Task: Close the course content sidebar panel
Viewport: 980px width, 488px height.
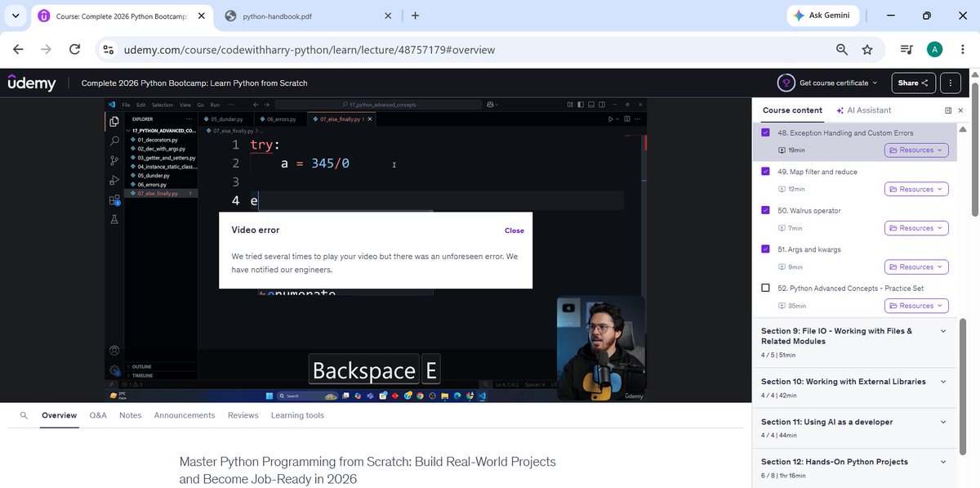Action: pyautogui.click(x=960, y=110)
